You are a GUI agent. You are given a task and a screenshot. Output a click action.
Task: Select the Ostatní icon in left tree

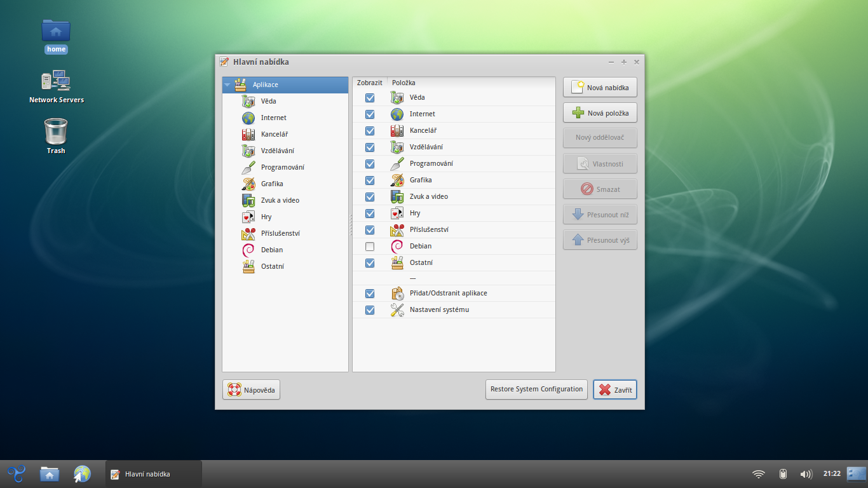[x=248, y=266]
